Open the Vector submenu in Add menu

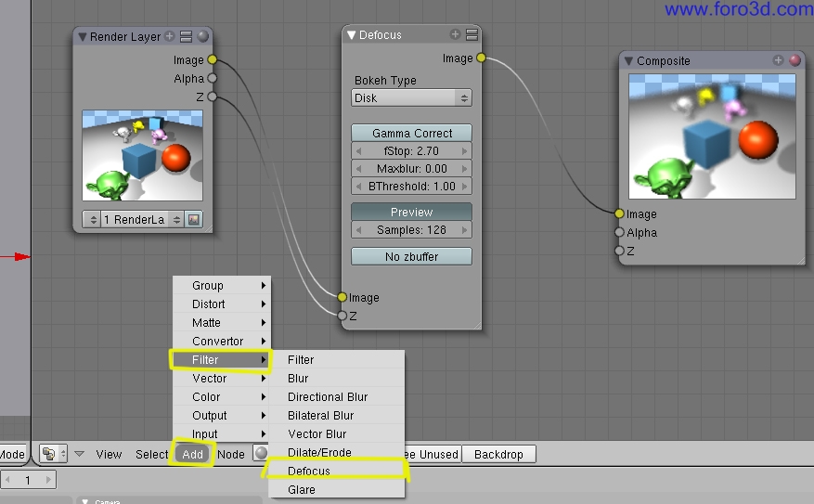point(222,379)
